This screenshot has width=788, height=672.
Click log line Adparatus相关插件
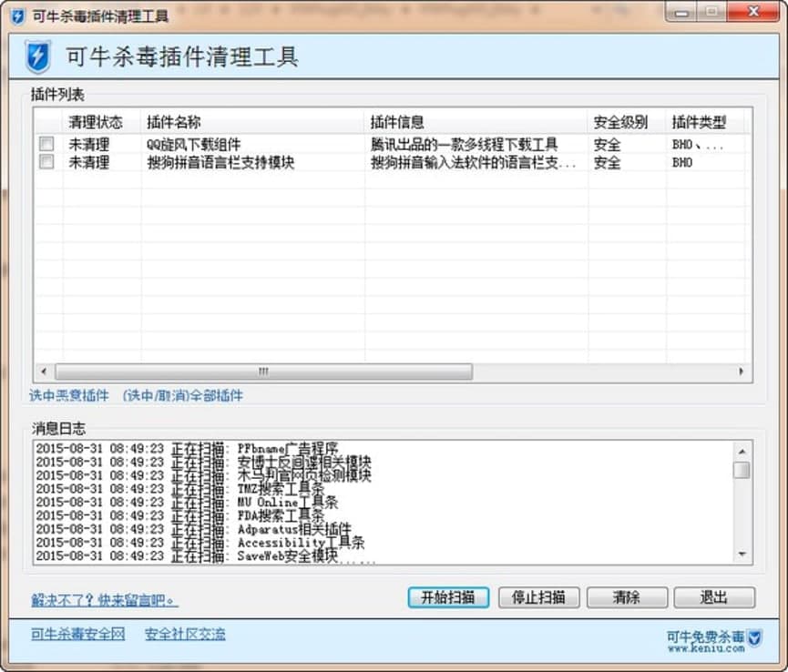[193, 529]
